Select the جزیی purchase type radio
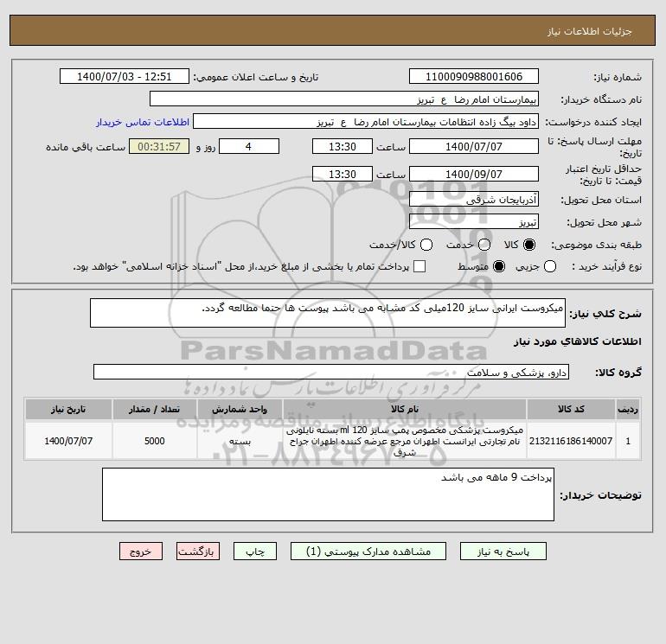 point(550,266)
